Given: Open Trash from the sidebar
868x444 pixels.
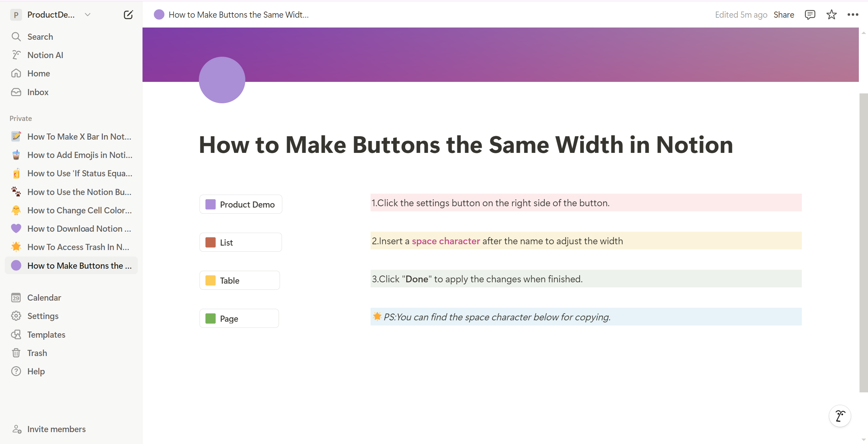Looking at the screenshot, I should coord(37,353).
